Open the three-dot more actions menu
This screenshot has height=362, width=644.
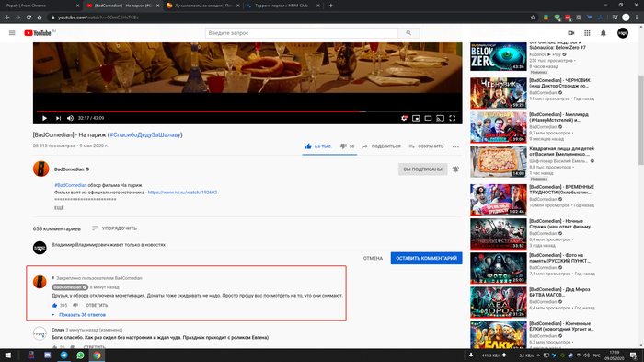455,146
